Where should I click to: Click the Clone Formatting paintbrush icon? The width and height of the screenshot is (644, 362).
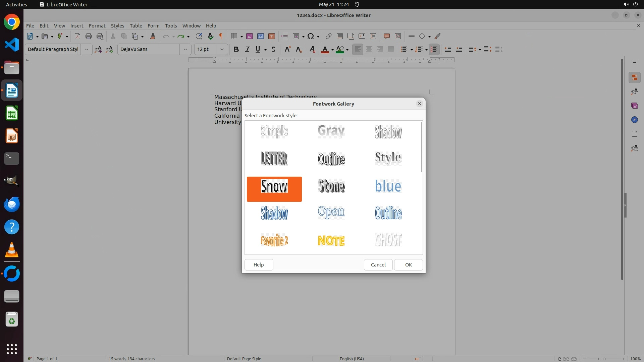click(153, 36)
